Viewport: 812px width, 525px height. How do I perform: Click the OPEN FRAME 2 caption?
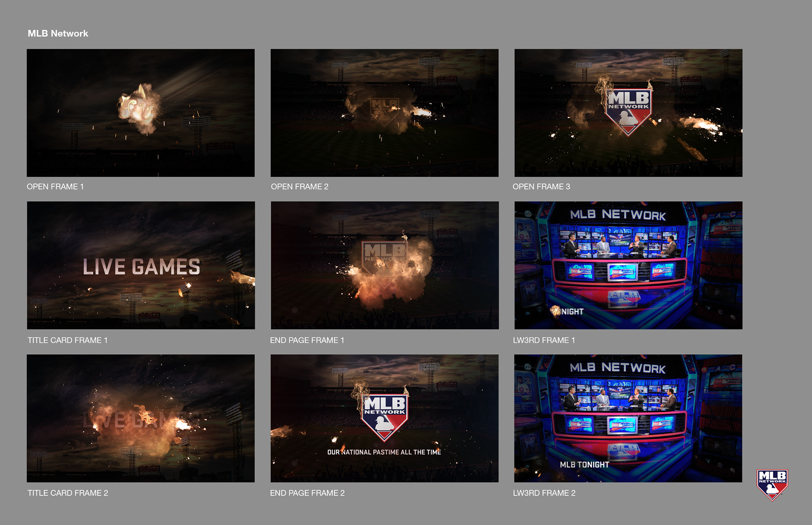[299, 186]
